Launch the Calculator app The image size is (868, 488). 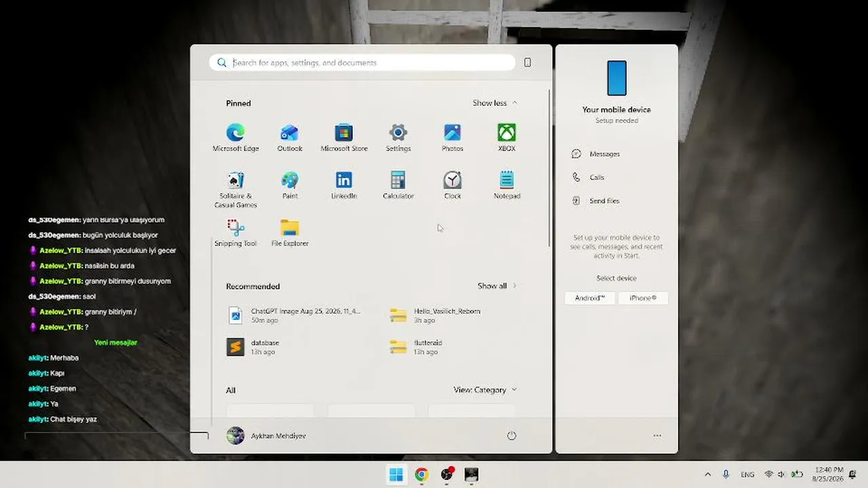tap(398, 185)
